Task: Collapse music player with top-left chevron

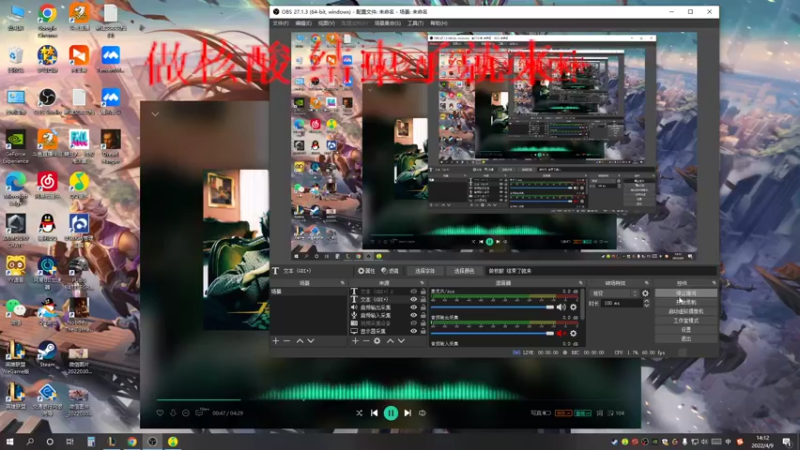Action: click(155, 114)
